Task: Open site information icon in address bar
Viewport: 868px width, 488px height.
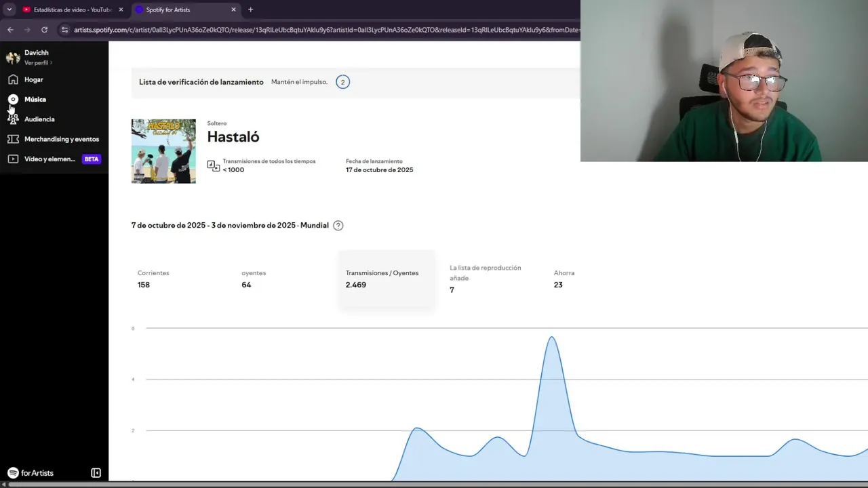Action: coord(64,30)
